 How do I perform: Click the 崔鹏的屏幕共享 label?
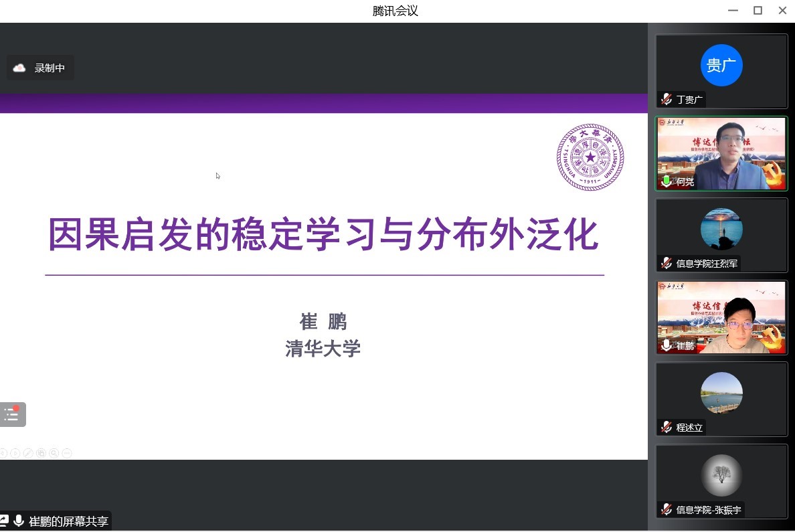click(69, 521)
